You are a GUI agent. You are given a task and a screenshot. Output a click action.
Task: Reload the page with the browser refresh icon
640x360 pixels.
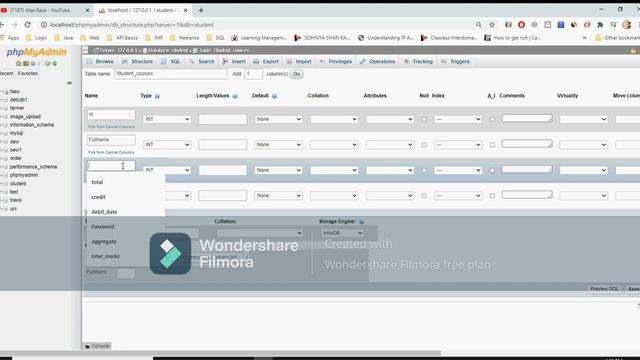tap(28, 25)
